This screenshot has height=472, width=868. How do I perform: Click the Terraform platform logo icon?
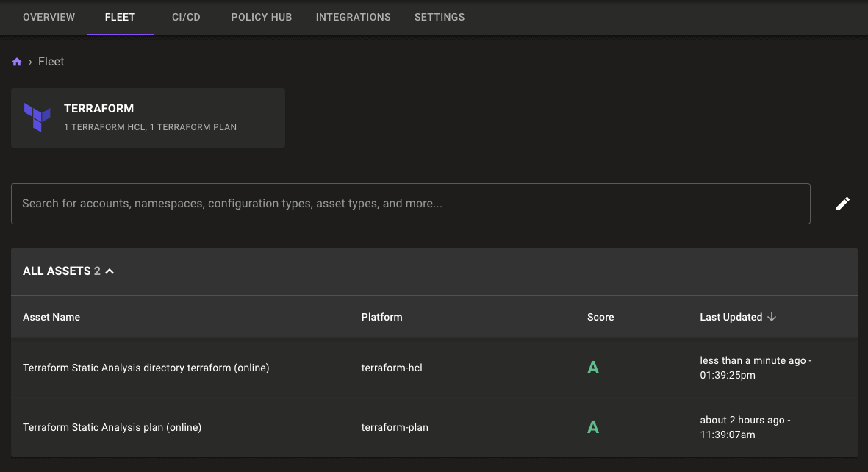tap(37, 118)
